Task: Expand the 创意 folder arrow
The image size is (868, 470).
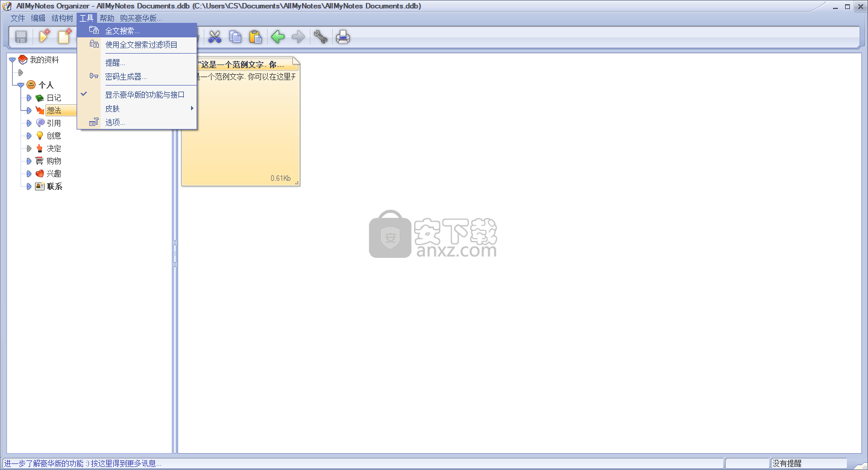Action: click(29, 136)
